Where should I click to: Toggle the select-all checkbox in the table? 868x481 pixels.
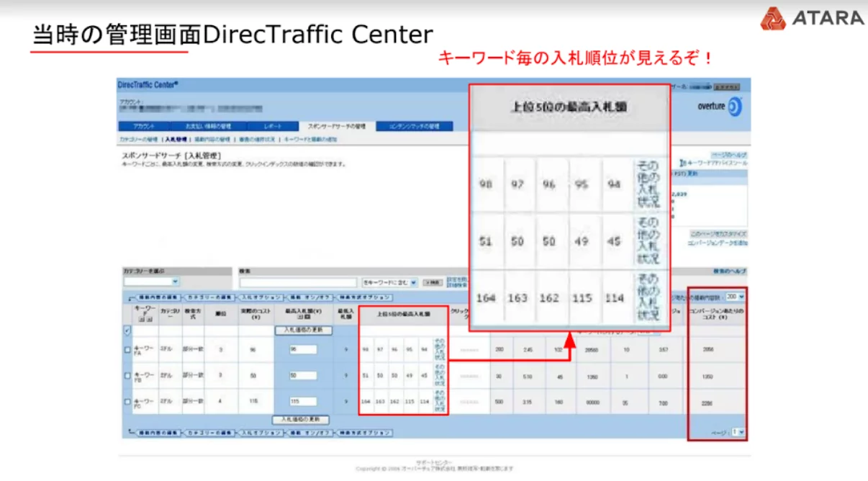pos(127,331)
